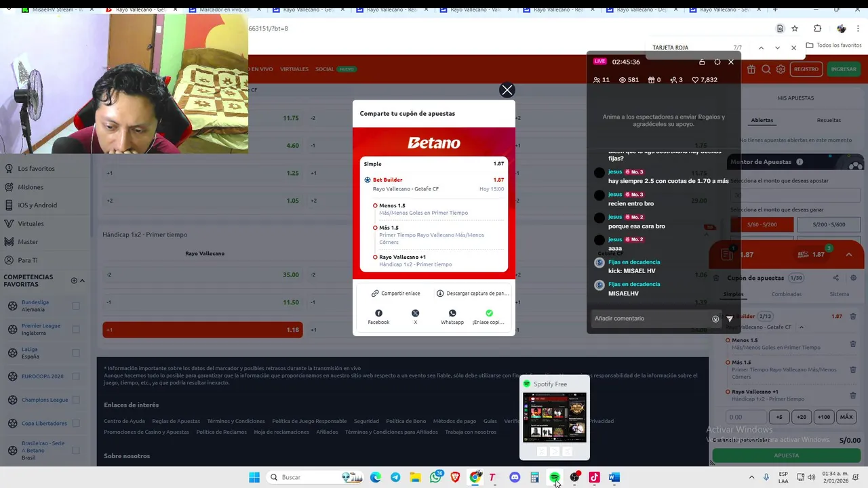Share the coupon via Whatsapp
This screenshot has width=868, height=488.
[452, 317]
